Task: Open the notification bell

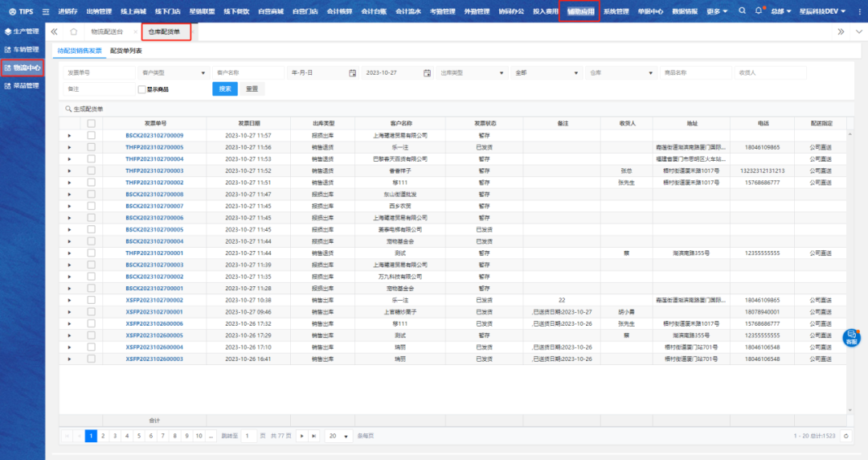Action: [x=758, y=11]
